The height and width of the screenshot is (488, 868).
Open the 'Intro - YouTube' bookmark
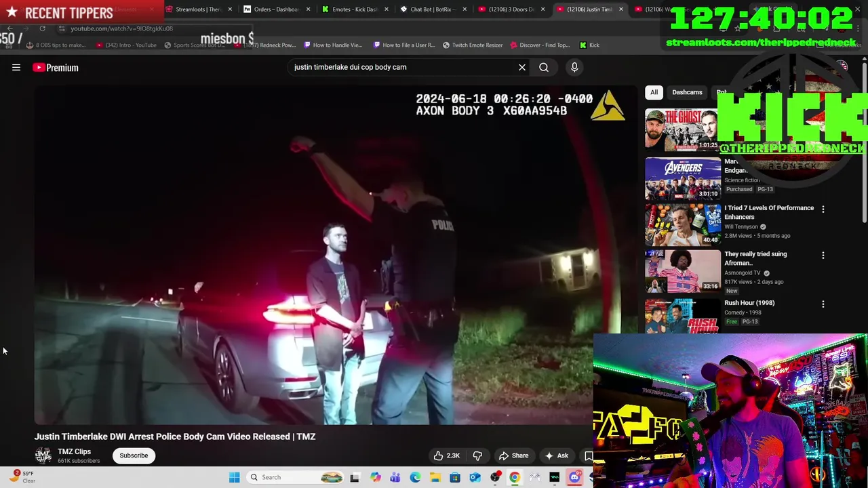[x=126, y=45]
